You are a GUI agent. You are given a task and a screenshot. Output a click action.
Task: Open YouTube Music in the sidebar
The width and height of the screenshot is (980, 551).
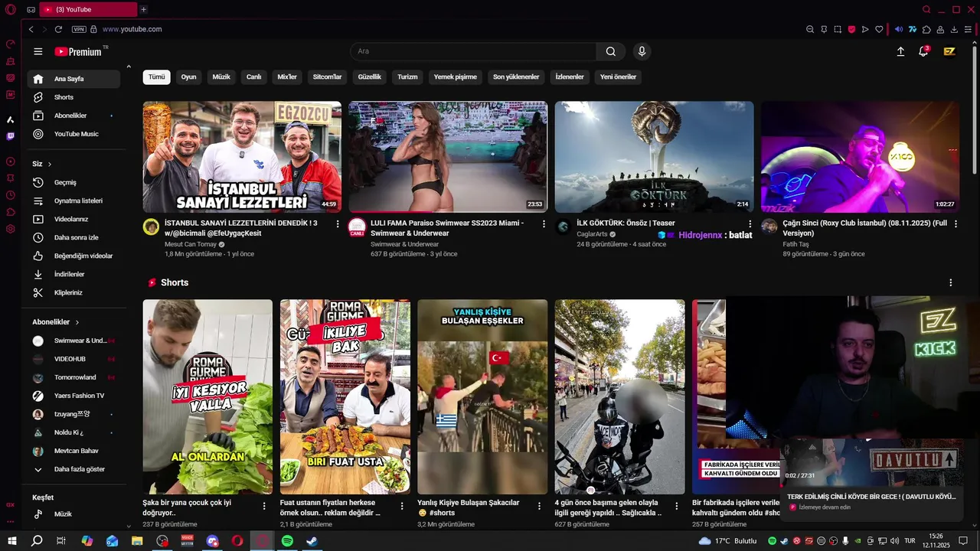(x=73, y=134)
